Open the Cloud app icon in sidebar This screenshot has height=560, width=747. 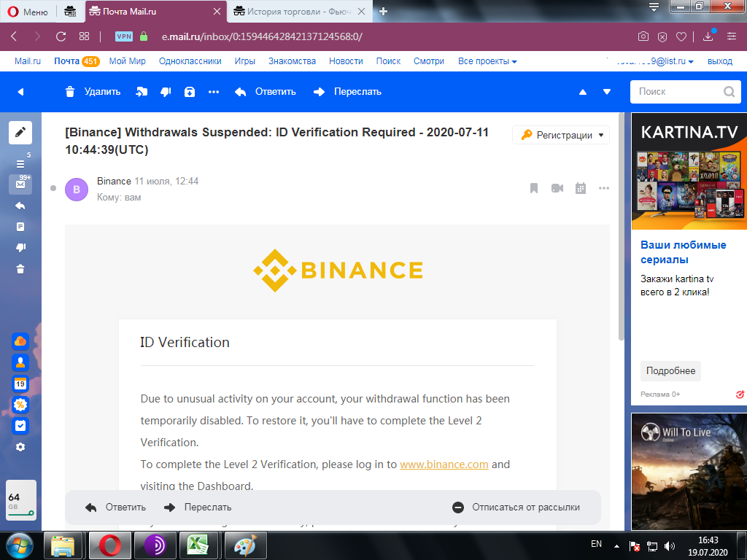coord(20,341)
